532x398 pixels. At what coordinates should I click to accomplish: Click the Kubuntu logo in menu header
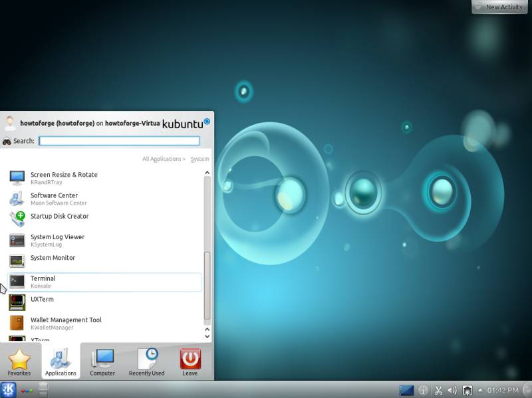click(x=186, y=124)
